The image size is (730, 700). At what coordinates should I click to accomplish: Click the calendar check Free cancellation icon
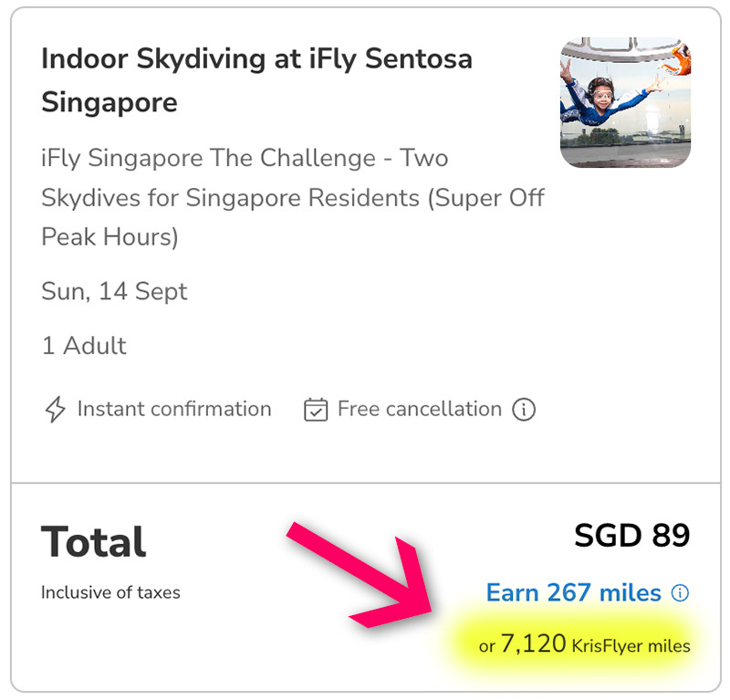point(315,409)
